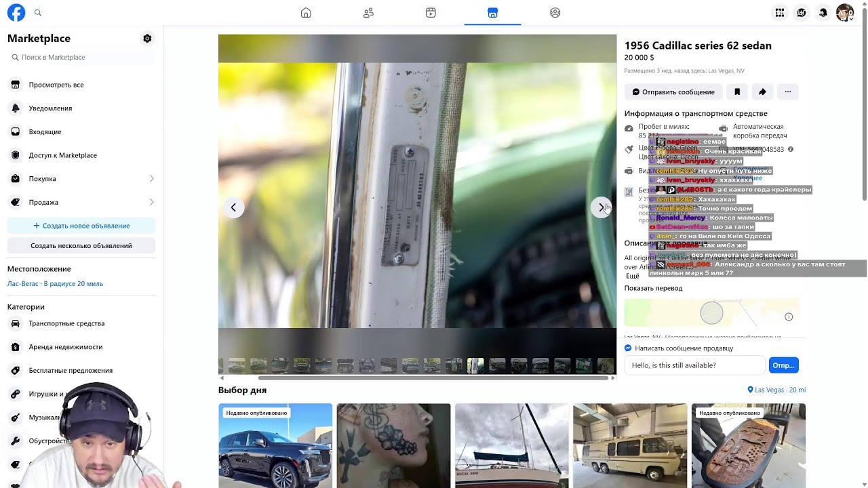Screen dimensions: 868x488
Task: Switch to the Video tab
Action: click(431, 13)
